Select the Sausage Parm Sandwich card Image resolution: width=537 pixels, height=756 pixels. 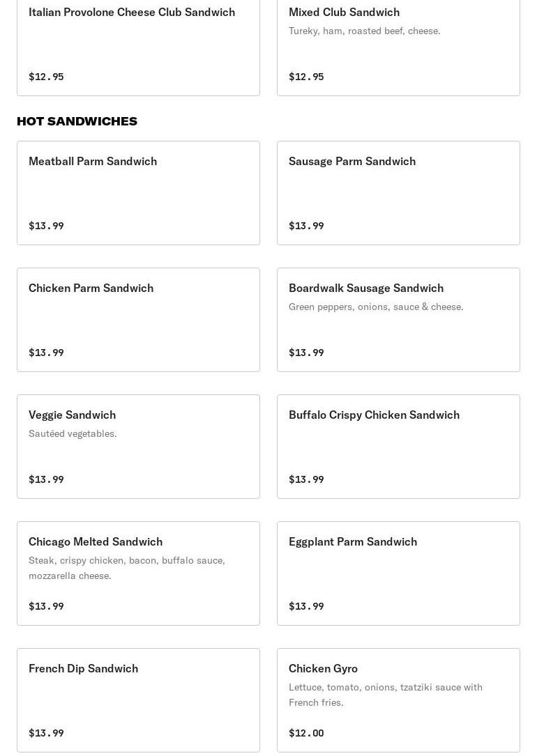(x=352, y=162)
